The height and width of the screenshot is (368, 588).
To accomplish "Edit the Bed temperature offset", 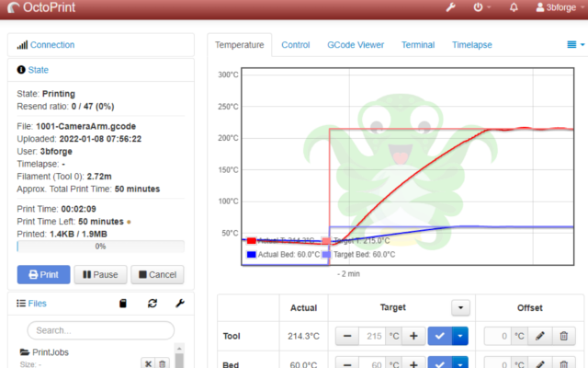I will click(x=539, y=363).
